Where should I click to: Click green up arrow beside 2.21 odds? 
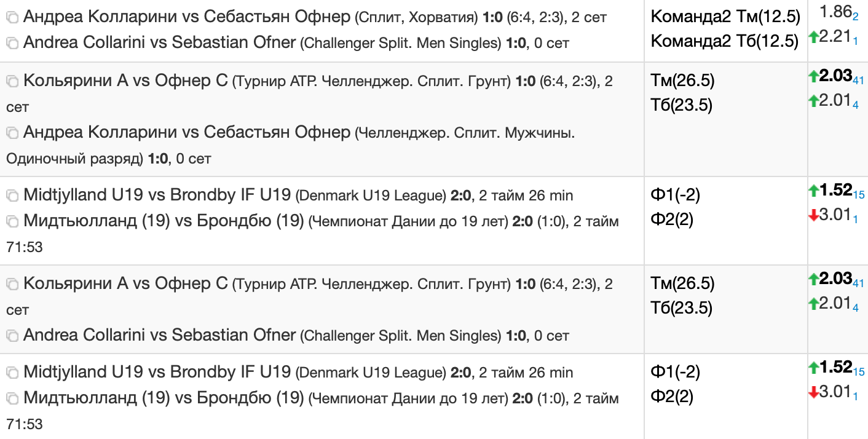pos(813,38)
